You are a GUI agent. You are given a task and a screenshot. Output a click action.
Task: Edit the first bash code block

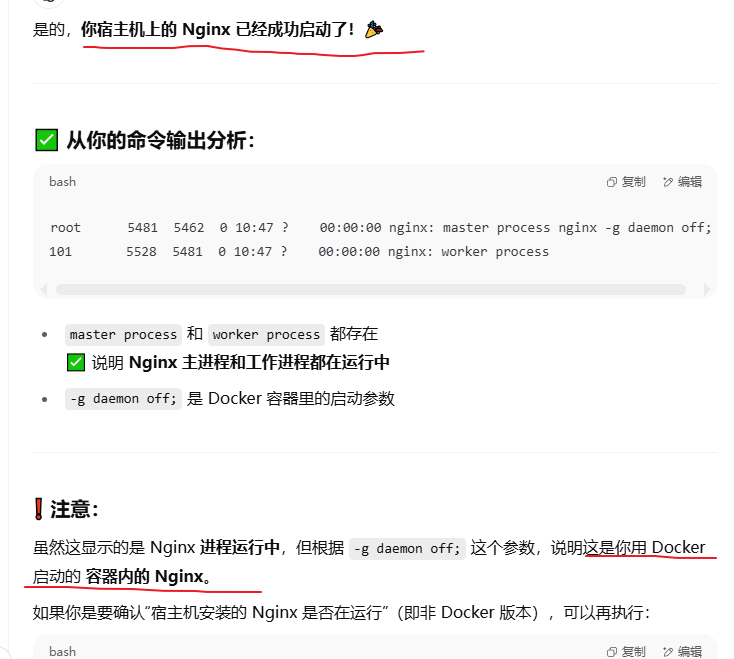pyautogui.click(x=682, y=182)
